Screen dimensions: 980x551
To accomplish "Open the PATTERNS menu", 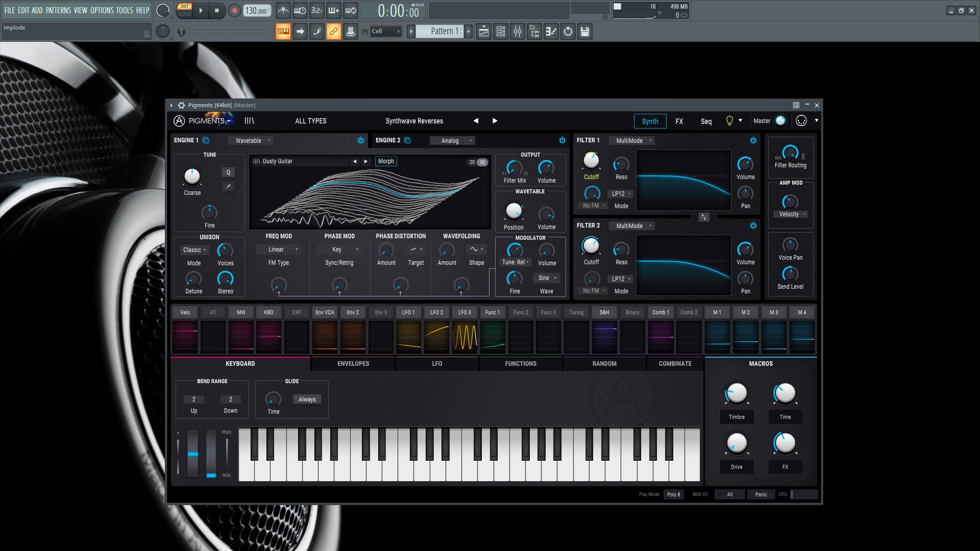I will 58,10.
